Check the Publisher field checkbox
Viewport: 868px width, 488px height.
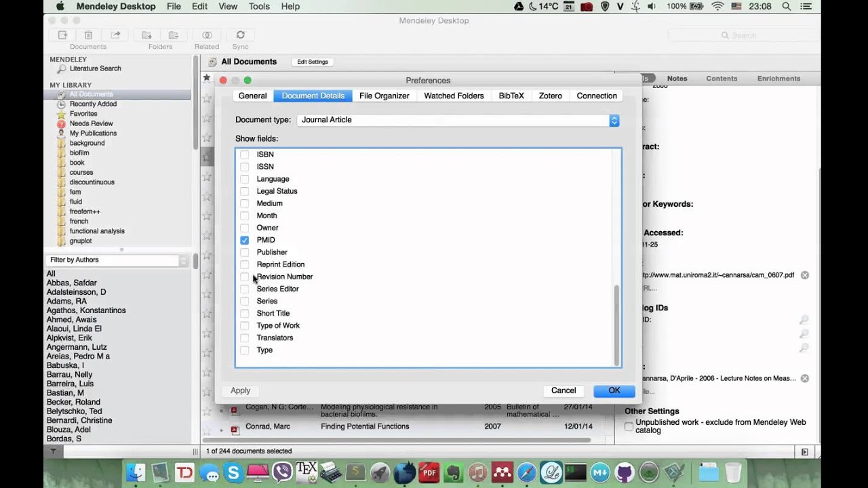click(244, 252)
